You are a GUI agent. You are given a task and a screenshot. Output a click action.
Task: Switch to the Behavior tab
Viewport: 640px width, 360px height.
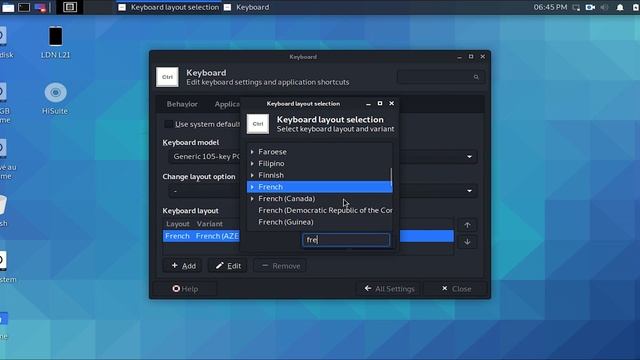pos(182,104)
